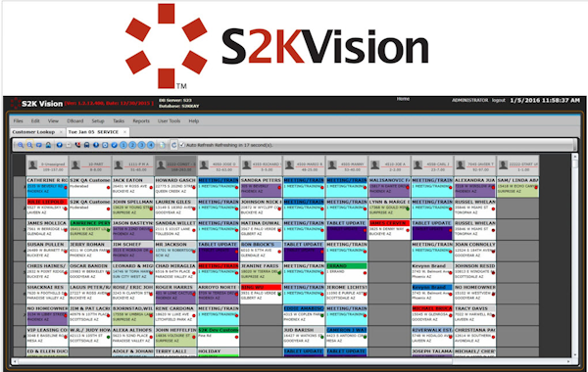588x372 pixels.
Task: Select the circled number 4 toolbar button
Action: [151, 145]
